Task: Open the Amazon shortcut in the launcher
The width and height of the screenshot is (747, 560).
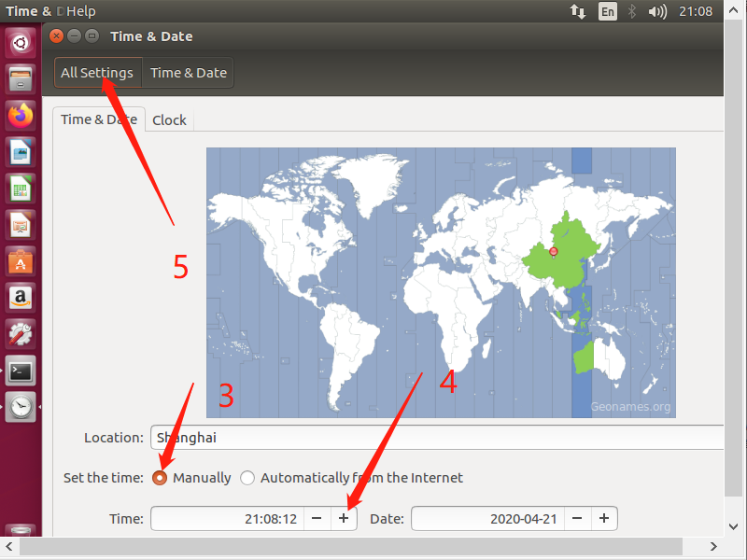Action: 21,299
